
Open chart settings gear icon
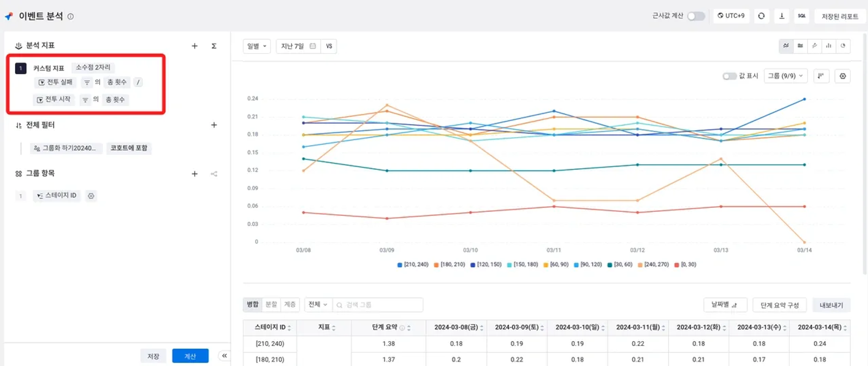tap(843, 76)
